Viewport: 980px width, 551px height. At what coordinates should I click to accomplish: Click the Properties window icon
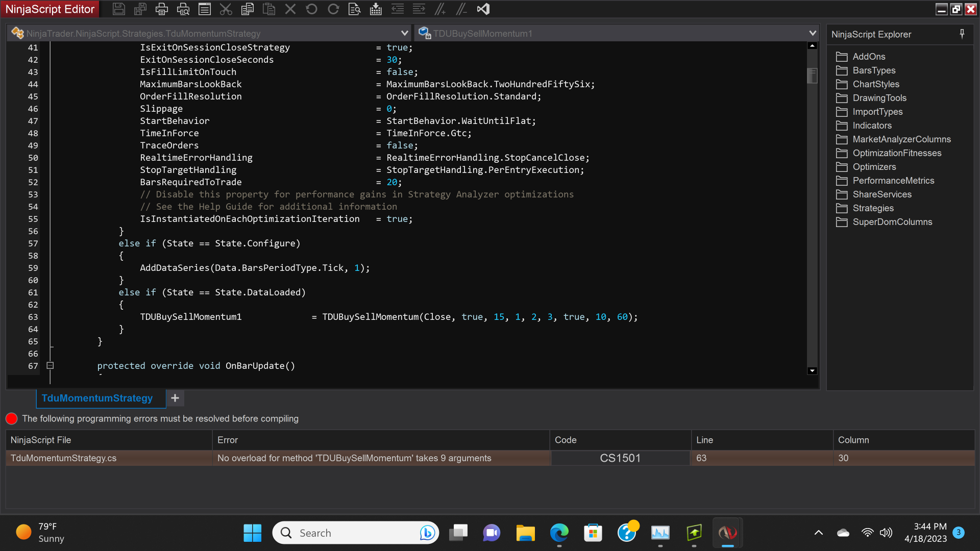tap(205, 9)
